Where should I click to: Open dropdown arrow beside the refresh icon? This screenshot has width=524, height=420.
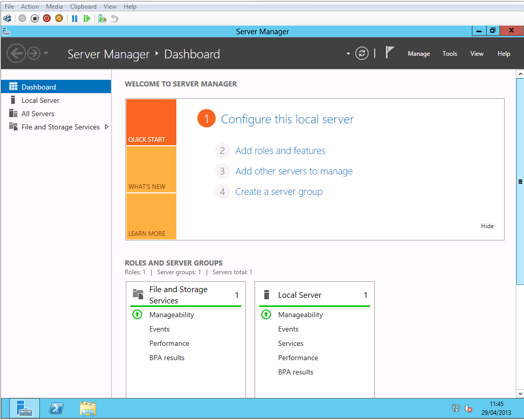pyautogui.click(x=348, y=54)
